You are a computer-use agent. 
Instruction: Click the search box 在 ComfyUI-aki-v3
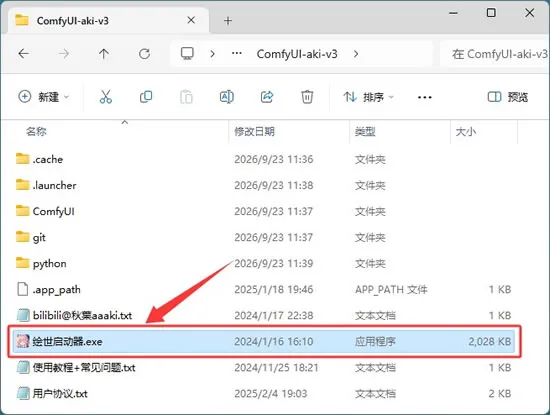point(495,54)
